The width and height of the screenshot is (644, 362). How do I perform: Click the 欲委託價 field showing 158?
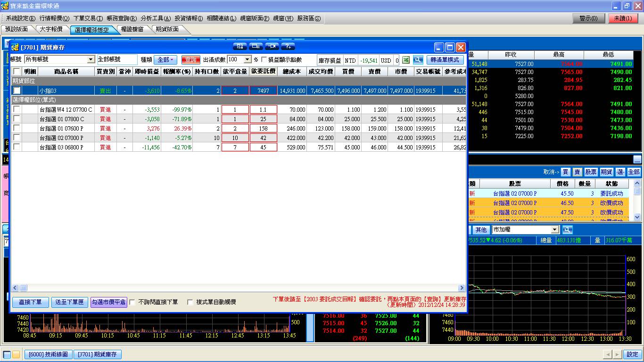click(263, 128)
